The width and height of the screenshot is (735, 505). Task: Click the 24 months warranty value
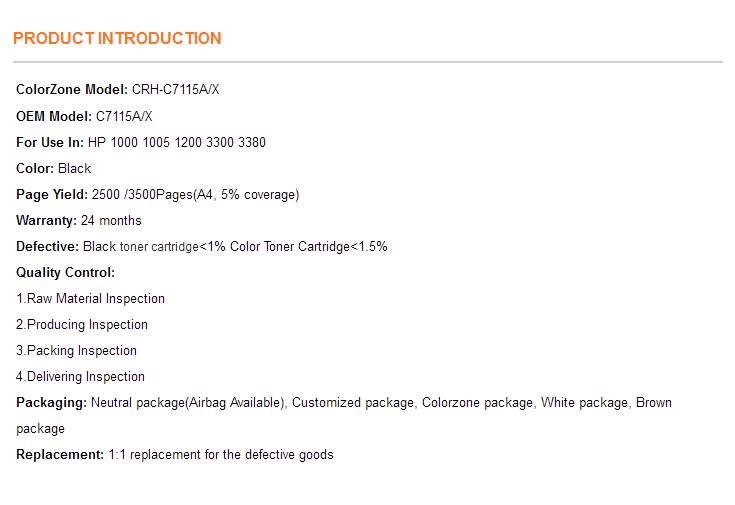pos(111,220)
